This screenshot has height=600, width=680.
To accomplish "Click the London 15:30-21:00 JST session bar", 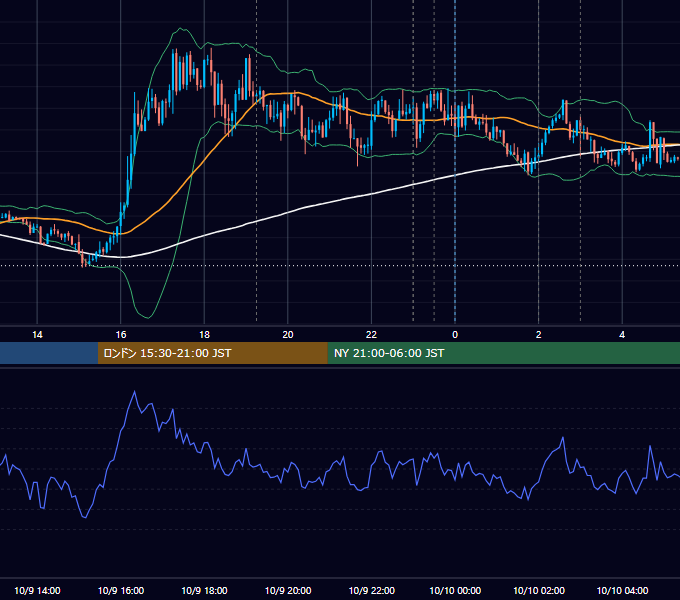I will tap(212, 353).
